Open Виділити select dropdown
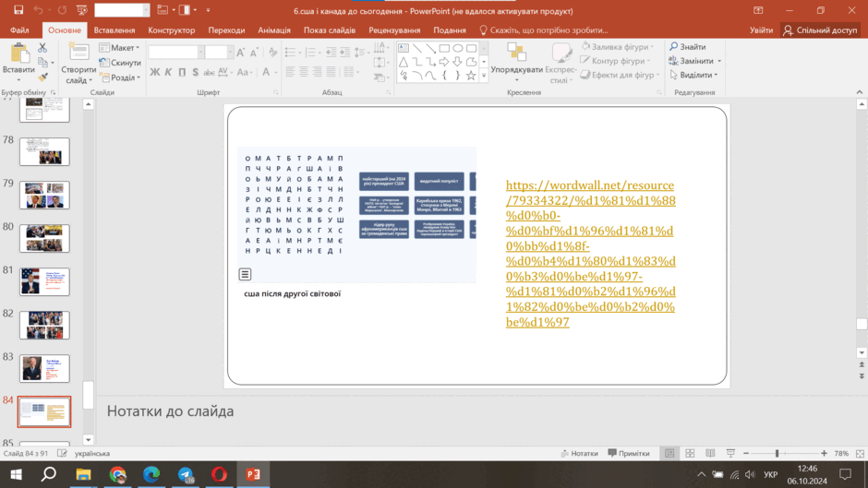The height and width of the screenshot is (488, 868). pyautogui.click(x=694, y=75)
